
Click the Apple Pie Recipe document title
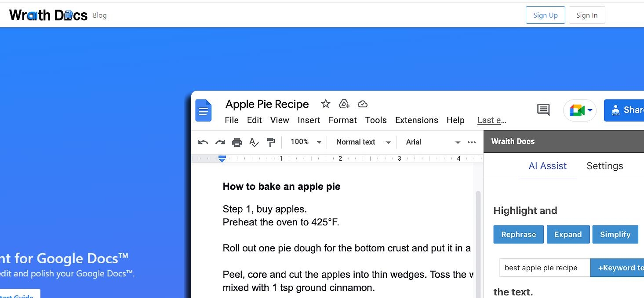267,104
